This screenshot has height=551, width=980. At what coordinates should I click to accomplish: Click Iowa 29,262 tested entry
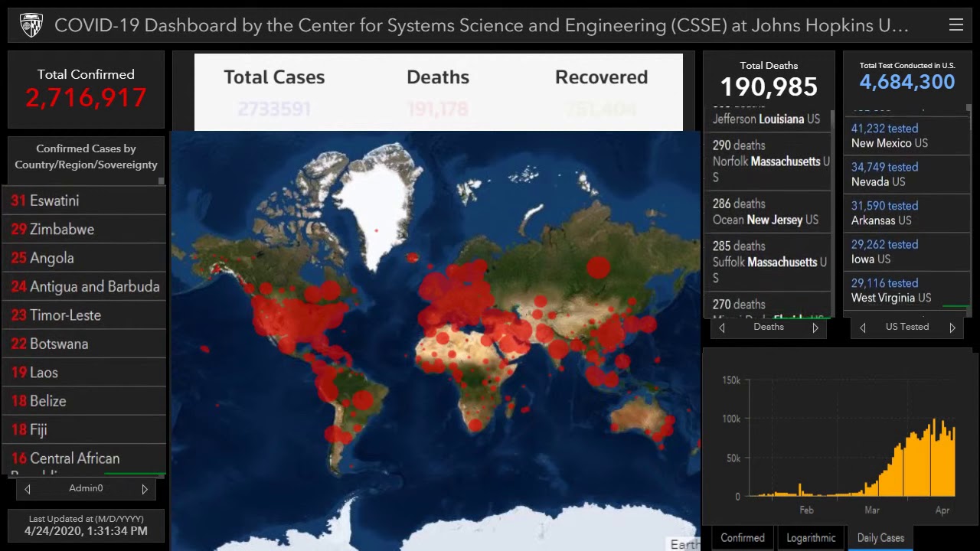[x=906, y=252]
